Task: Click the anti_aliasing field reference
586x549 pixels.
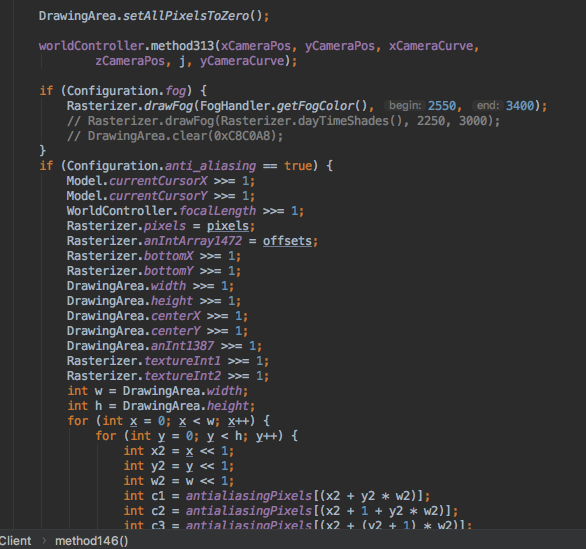Action: (x=210, y=166)
